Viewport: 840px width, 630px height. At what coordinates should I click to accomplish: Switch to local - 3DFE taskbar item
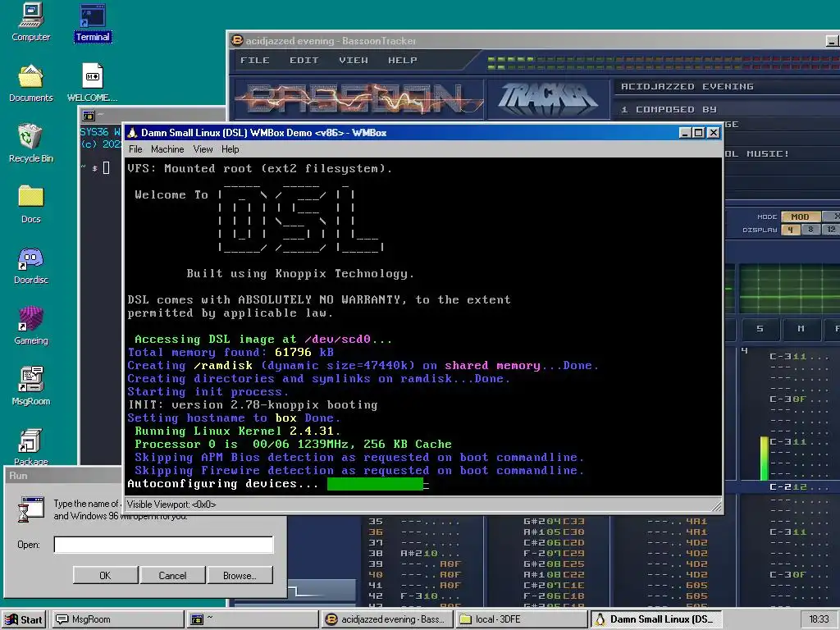522,619
